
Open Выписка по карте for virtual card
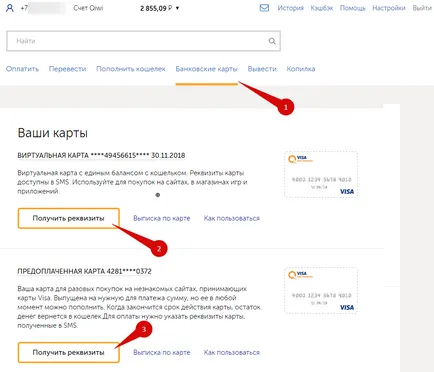[x=162, y=218]
